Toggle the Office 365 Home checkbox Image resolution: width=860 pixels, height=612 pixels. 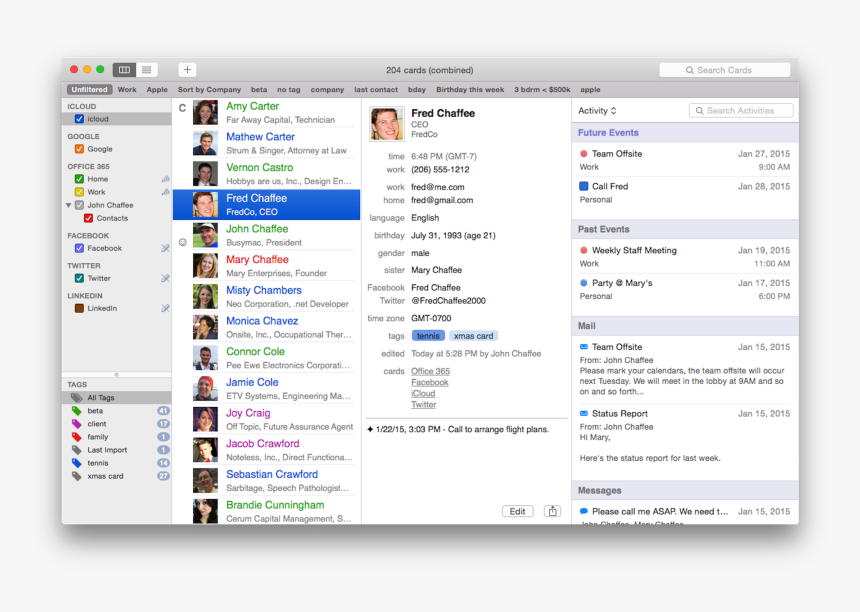coord(79,179)
